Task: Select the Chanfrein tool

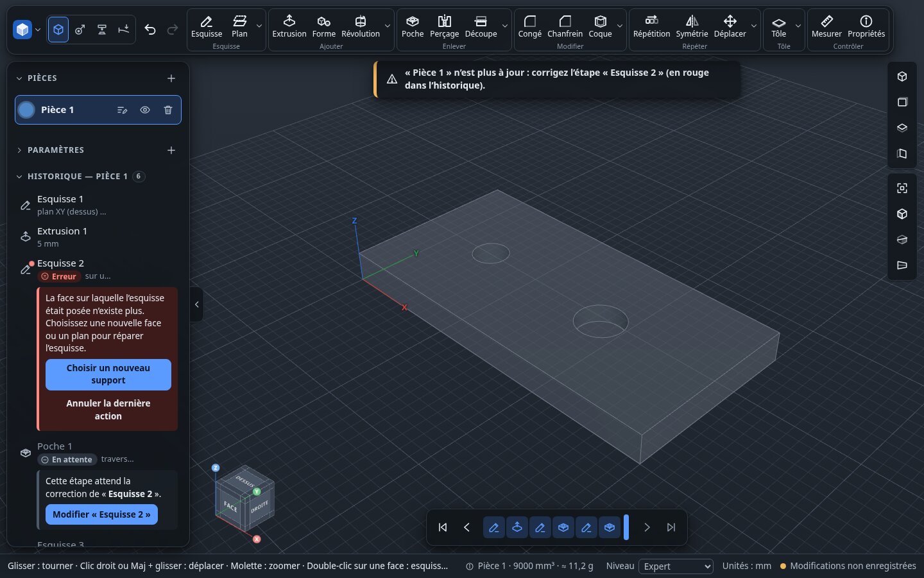Action: point(565,26)
